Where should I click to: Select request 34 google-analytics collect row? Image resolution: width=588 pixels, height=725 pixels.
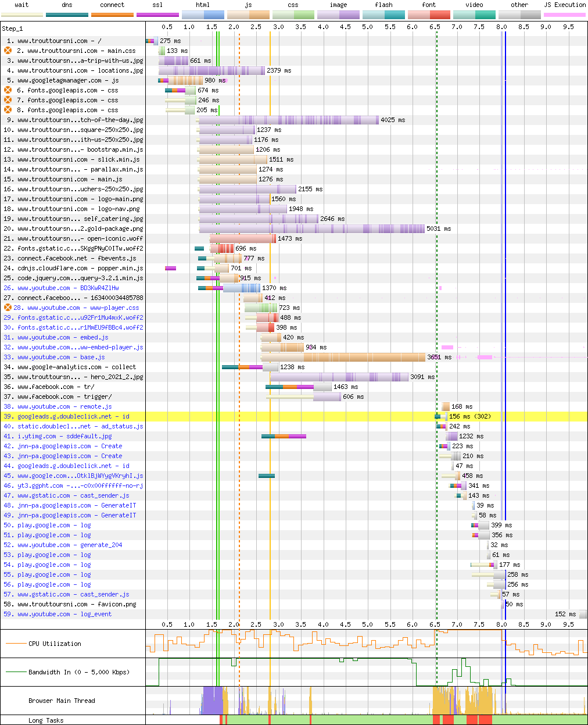(x=70, y=367)
